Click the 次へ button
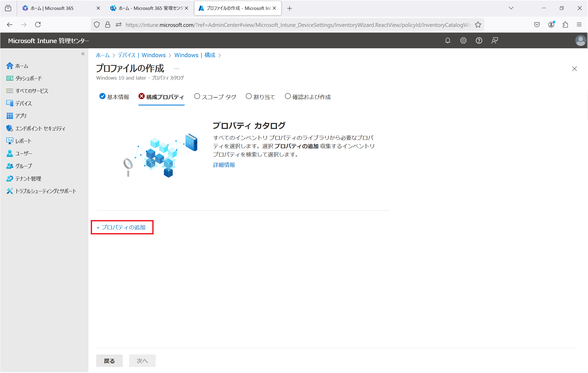The image size is (588, 373). pos(142,361)
